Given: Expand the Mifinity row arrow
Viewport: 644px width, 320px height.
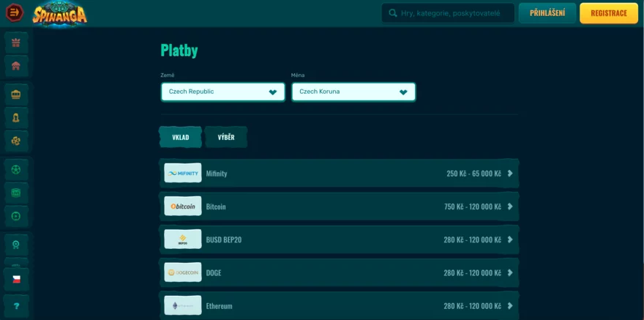Looking at the screenshot, I should [510, 174].
